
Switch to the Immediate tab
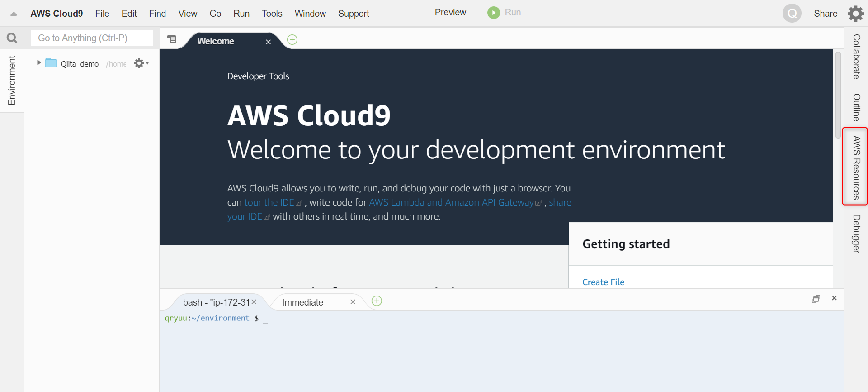pyautogui.click(x=302, y=302)
